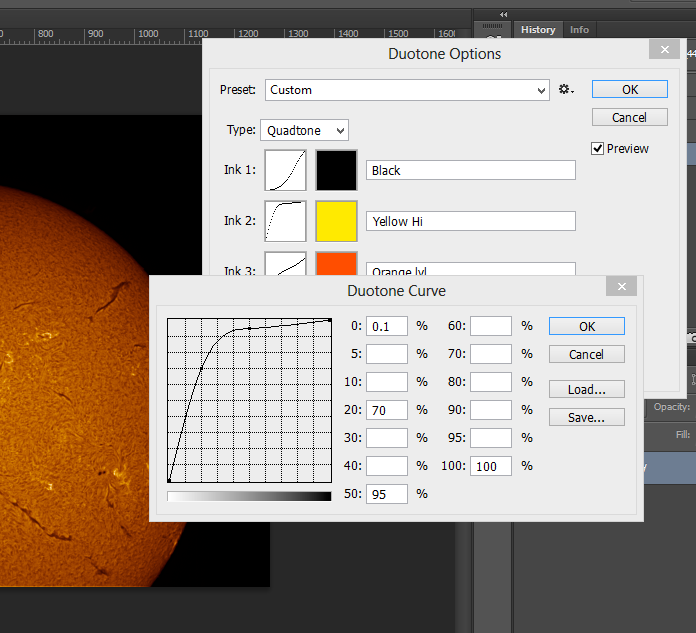Screen dimensions: 696x633
Task: Toggle the Preview checkbox
Action: pos(598,149)
